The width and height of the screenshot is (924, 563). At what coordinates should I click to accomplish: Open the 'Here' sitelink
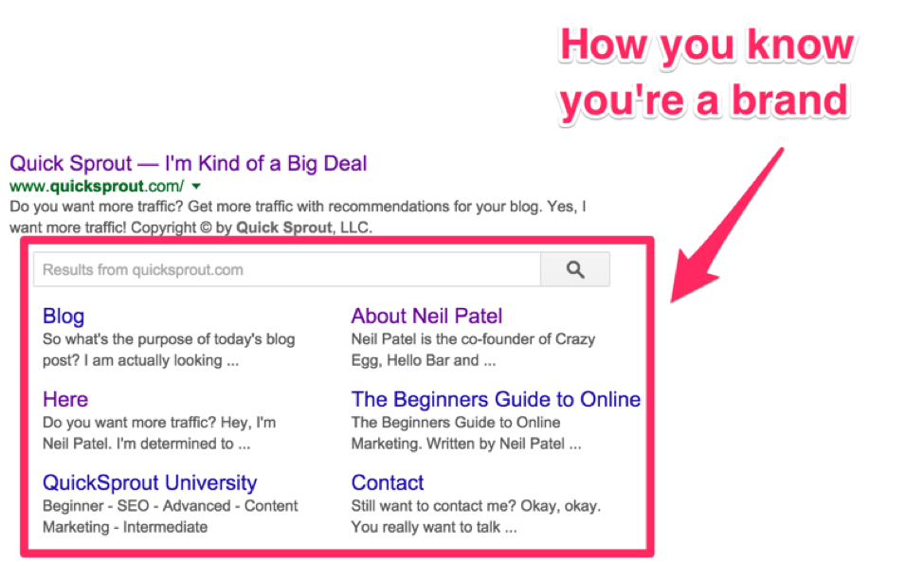point(65,400)
